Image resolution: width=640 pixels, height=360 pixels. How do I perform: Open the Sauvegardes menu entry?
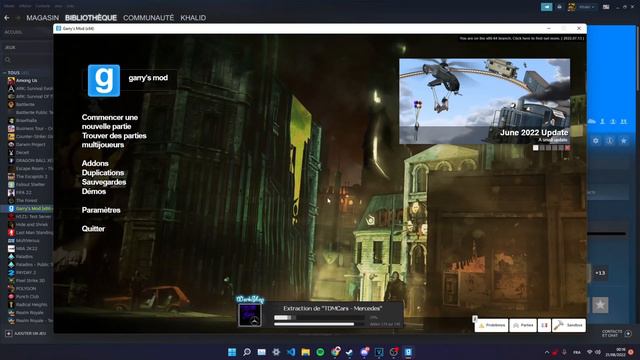point(104,182)
